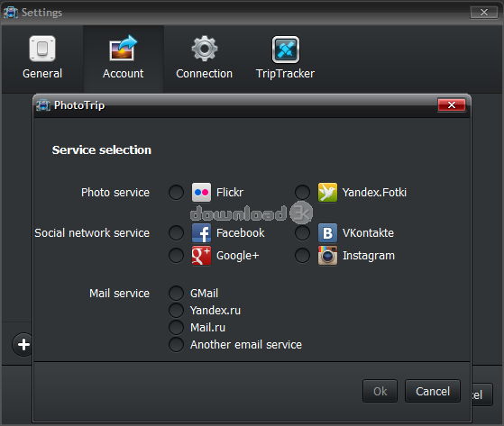Click the TripTracker satellite icon
This screenshot has width=504, height=426.
coord(286,50)
